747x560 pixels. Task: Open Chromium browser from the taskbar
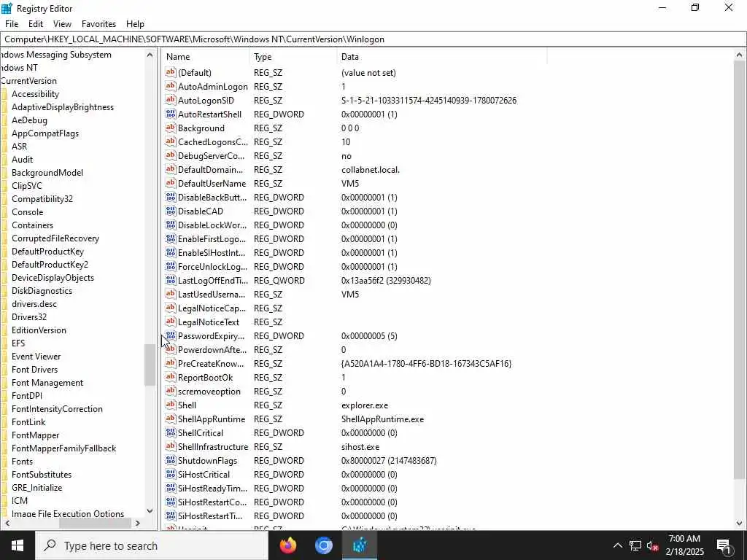[x=323, y=545]
